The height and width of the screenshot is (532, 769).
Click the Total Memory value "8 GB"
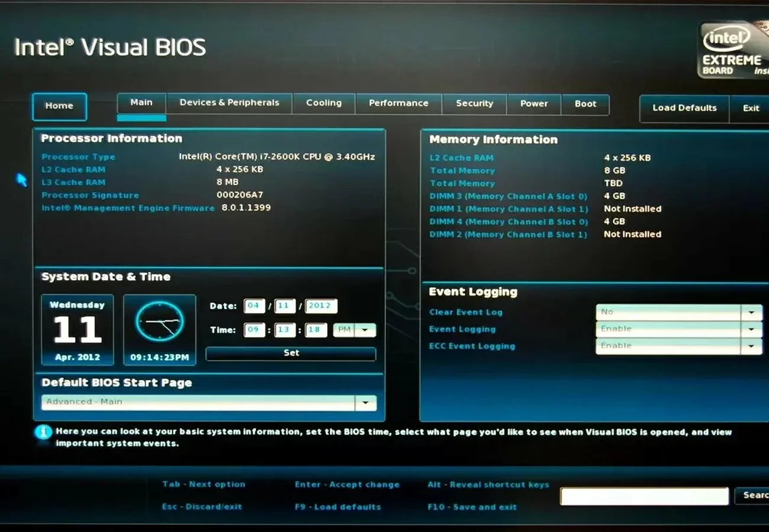point(615,171)
